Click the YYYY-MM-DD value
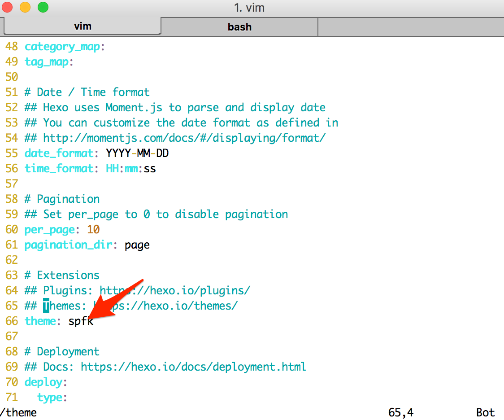 tap(137, 153)
